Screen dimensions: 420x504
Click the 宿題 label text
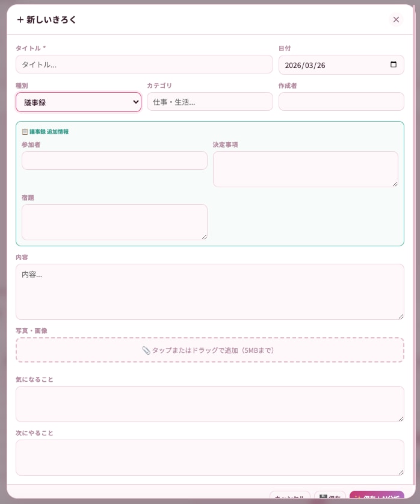point(28,198)
